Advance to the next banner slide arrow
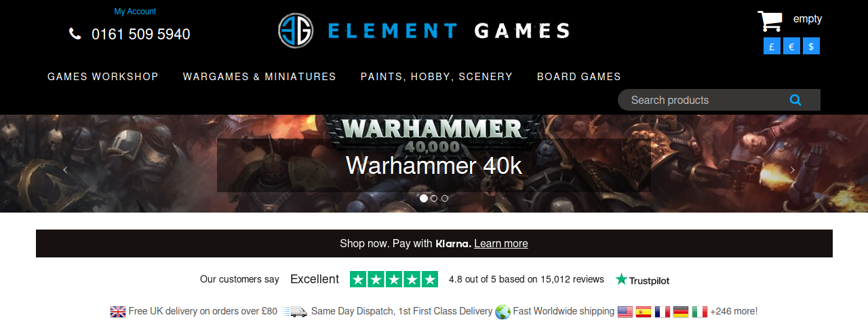 792,170
